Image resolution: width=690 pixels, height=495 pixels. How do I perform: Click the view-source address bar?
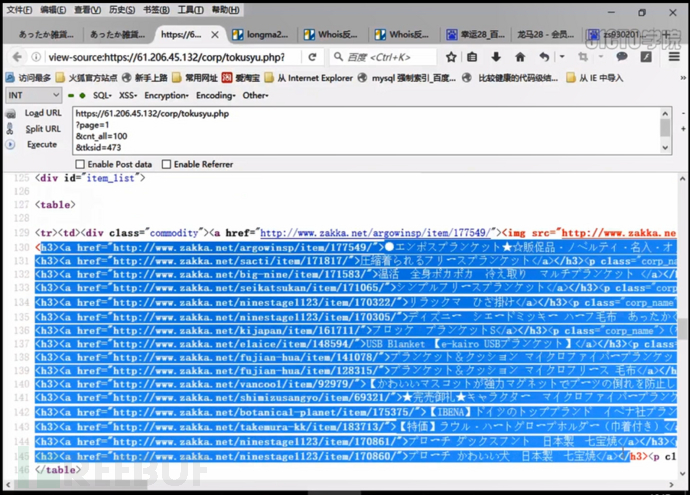point(166,57)
